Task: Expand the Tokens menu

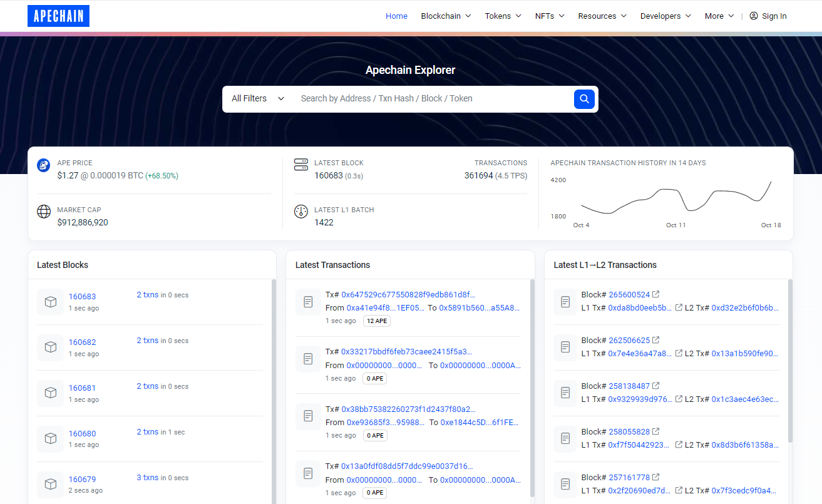Action: click(x=503, y=16)
